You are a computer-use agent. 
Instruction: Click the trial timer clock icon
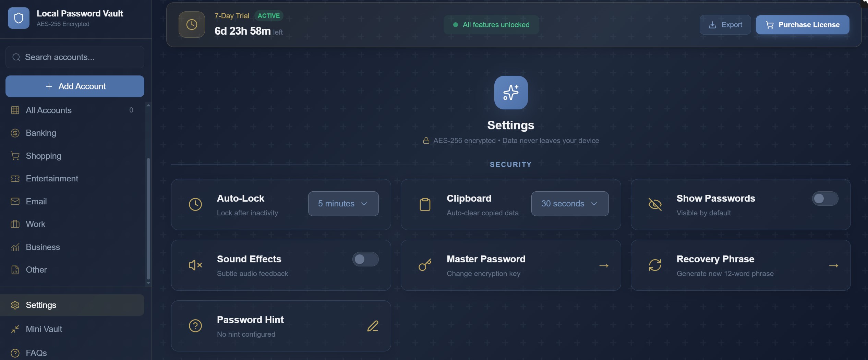(192, 24)
